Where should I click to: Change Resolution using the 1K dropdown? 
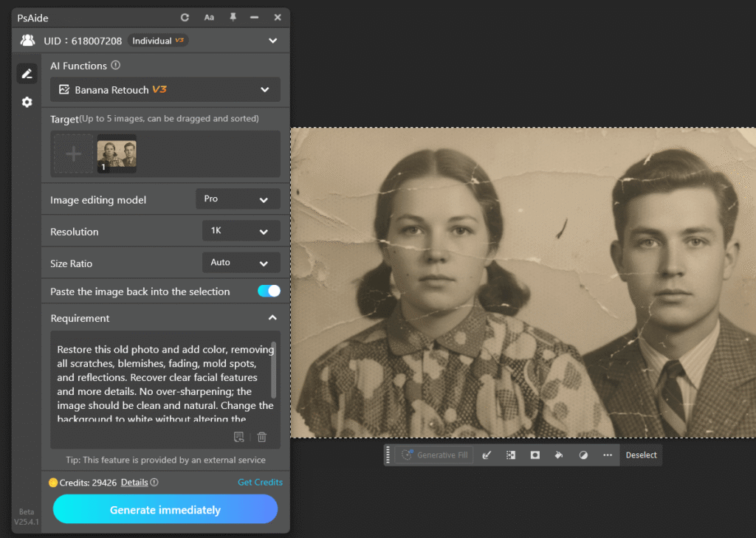[241, 230]
